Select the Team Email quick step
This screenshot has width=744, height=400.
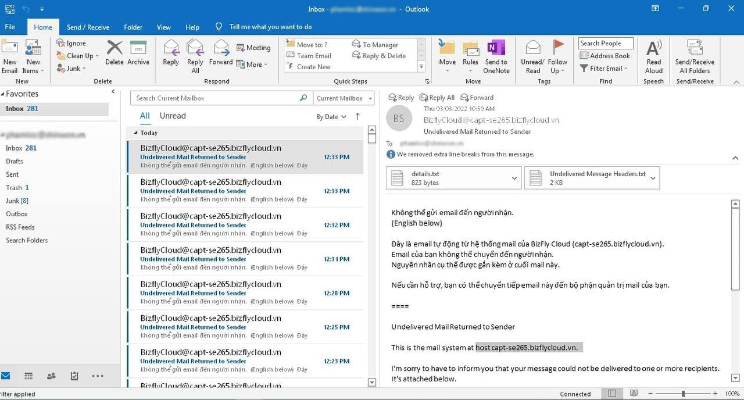point(309,56)
